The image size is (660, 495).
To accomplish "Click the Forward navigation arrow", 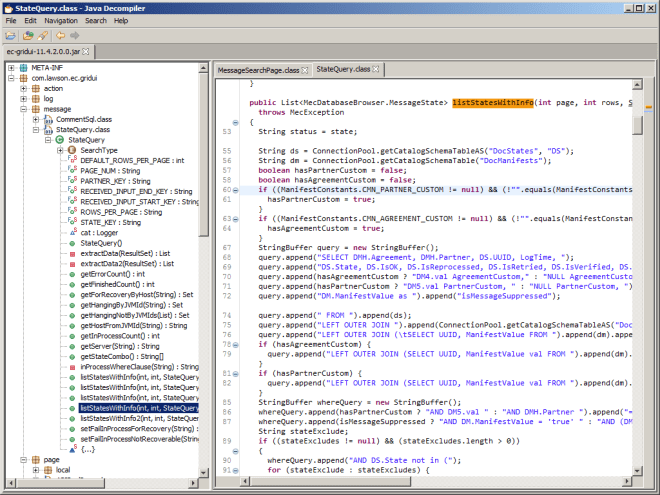I will tap(76, 34).
